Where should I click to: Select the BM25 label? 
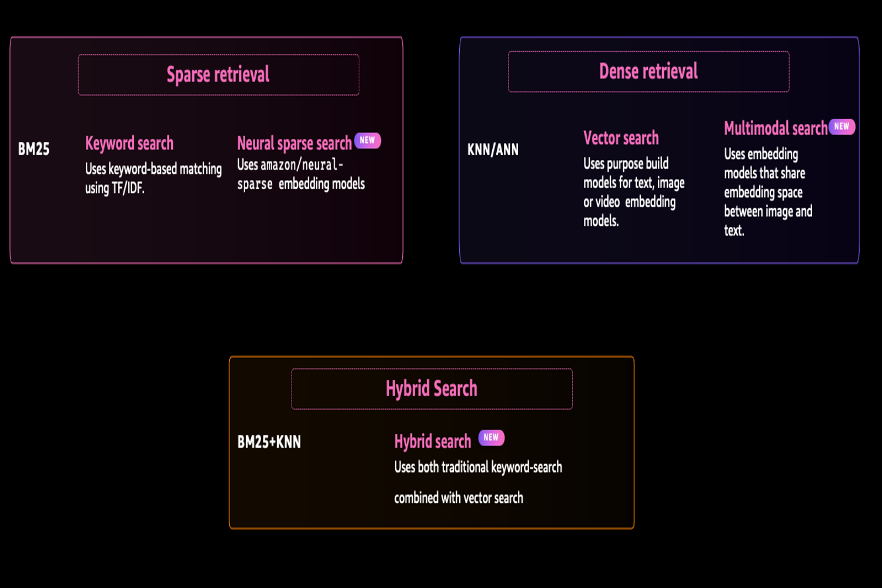point(34,149)
